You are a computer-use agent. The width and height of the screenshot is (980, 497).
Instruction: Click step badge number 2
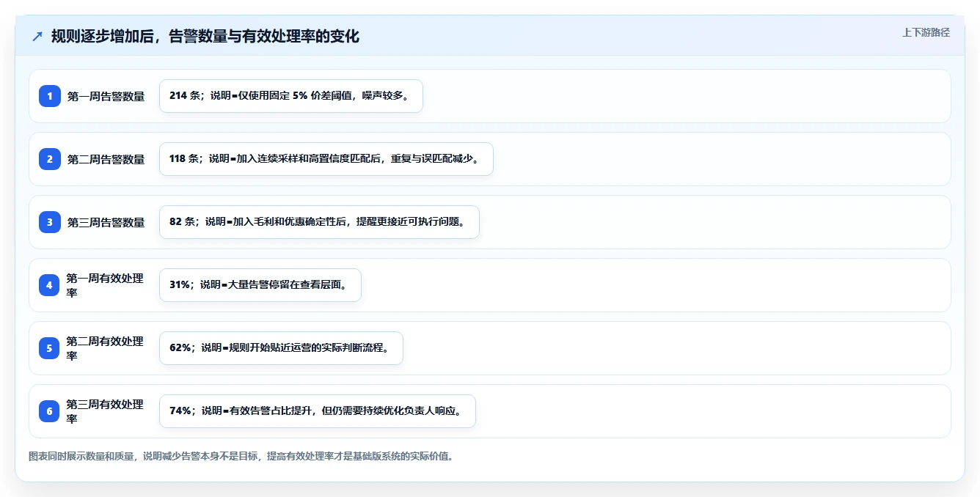click(50, 159)
